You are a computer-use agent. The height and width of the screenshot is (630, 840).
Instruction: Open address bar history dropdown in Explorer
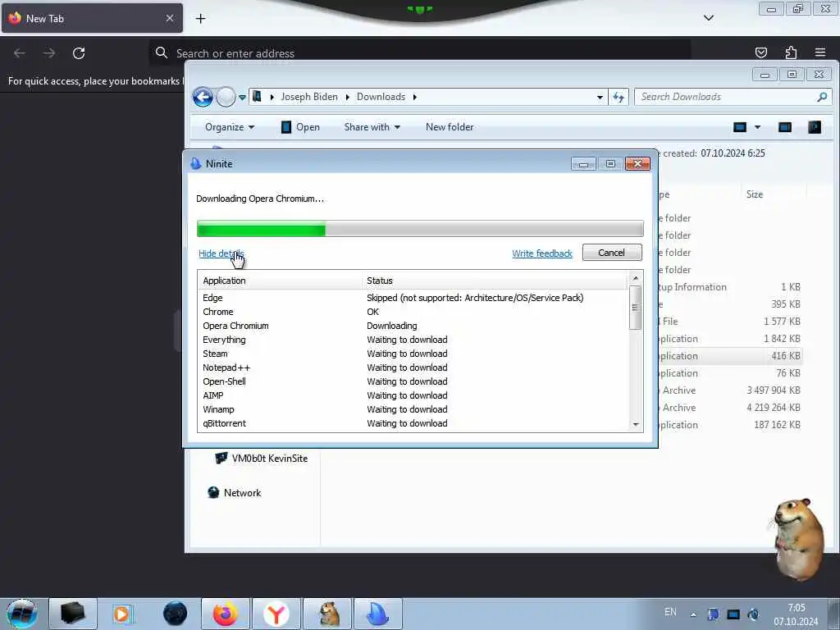point(600,97)
